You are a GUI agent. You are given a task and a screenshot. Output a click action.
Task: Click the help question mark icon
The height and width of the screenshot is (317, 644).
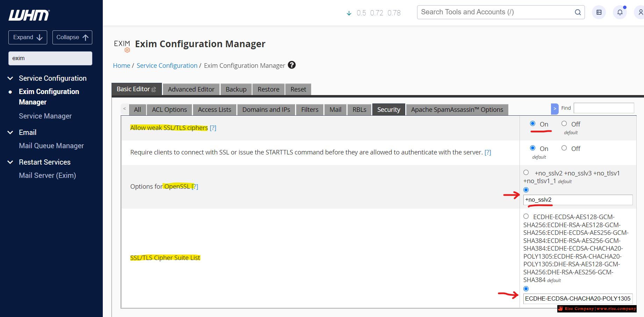point(292,65)
